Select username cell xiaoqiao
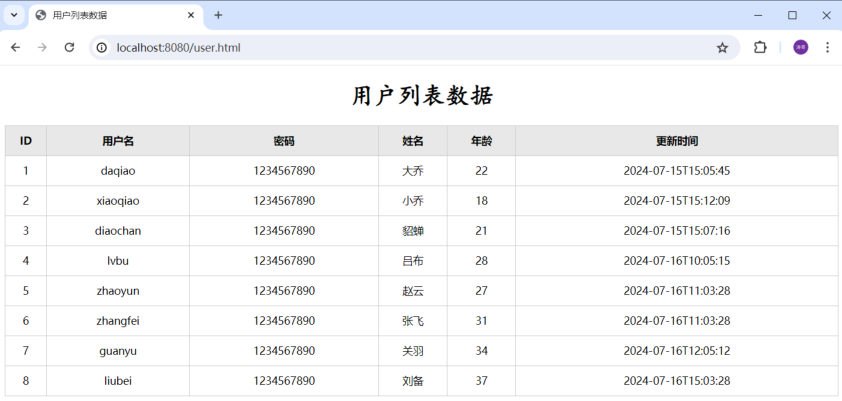Image resolution: width=842 pixels, height=401 pixels. pos(118,201)
